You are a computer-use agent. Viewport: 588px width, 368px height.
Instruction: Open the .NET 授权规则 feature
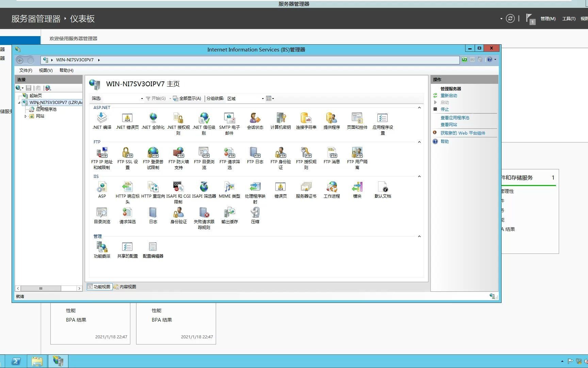tap(178, 124)
